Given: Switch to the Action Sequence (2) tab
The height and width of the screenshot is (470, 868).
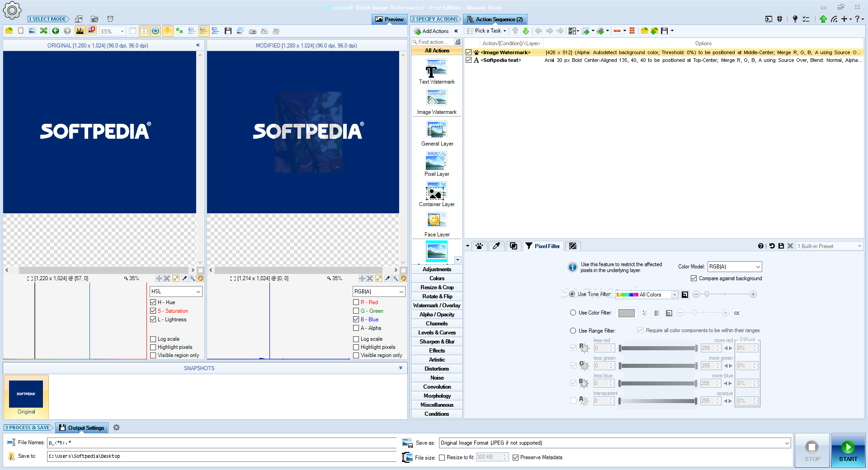Looking at the screenshot, I should [x=495, y=19].
